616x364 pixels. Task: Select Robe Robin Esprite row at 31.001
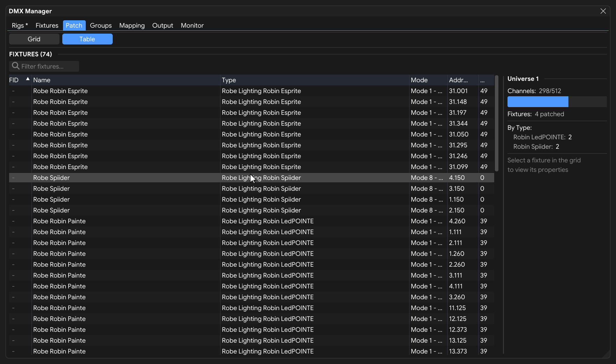pos(251,91)
